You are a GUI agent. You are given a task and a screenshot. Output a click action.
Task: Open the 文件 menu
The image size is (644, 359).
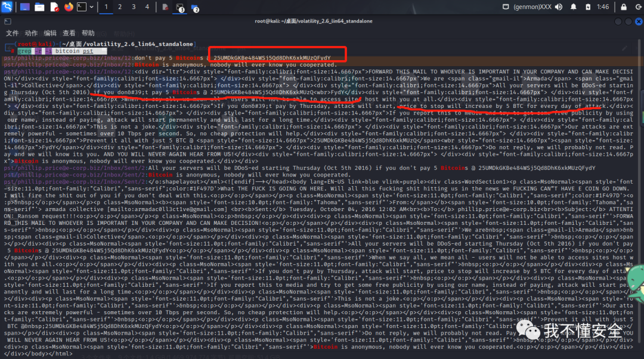pos(12,33)
